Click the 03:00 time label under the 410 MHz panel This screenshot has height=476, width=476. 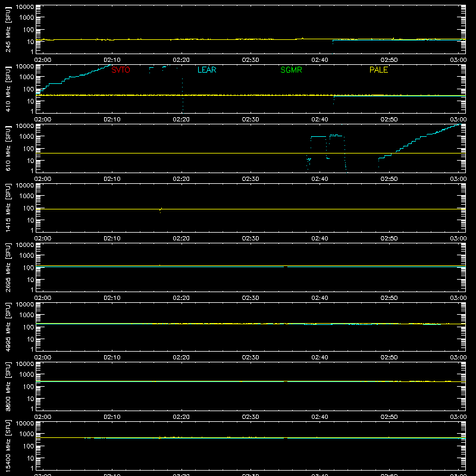click(458, 120)
